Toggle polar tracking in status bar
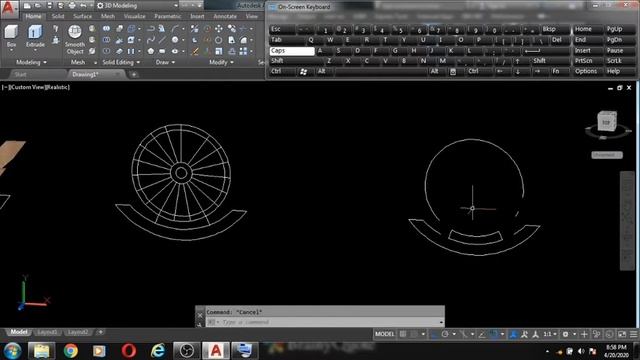This screenshot has width=640, height=360. tap(444, 334)
